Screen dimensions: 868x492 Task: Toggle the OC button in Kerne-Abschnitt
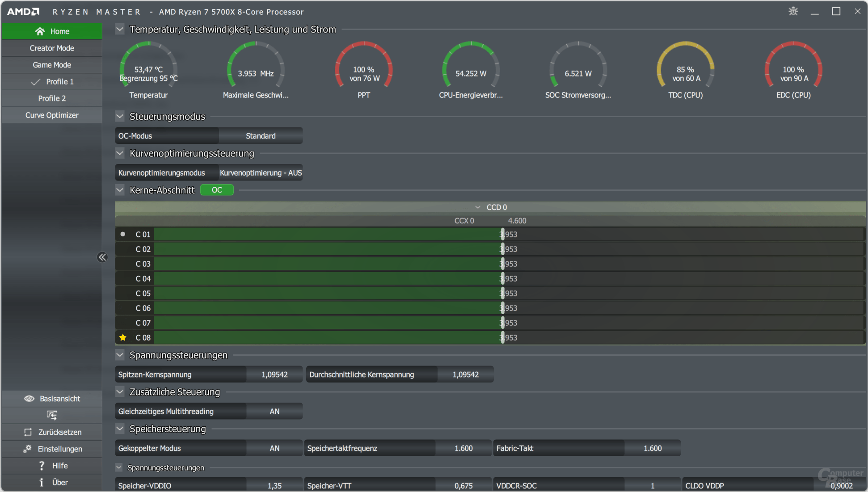(x=217, y=190)
